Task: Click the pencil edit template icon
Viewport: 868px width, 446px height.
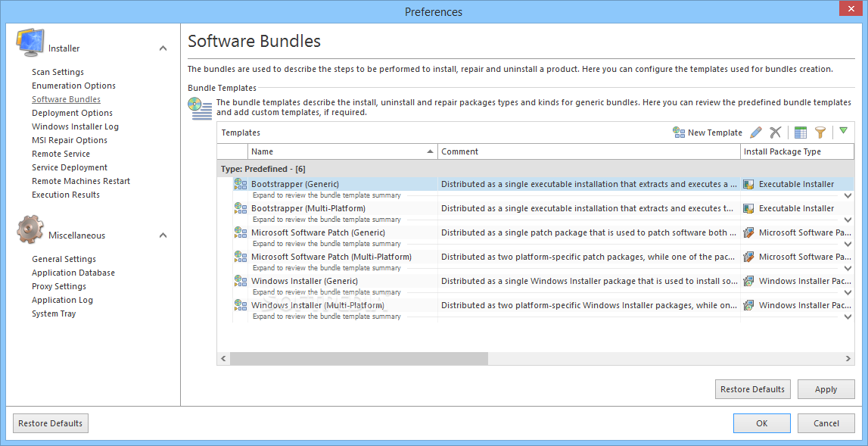Action: tap(756, 133)
